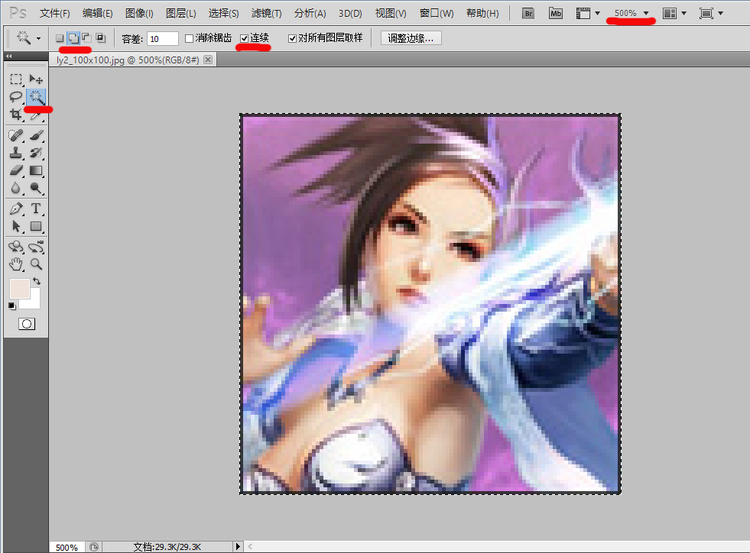
Task: Open the foreground color picker
Action: tap(20, 289)
